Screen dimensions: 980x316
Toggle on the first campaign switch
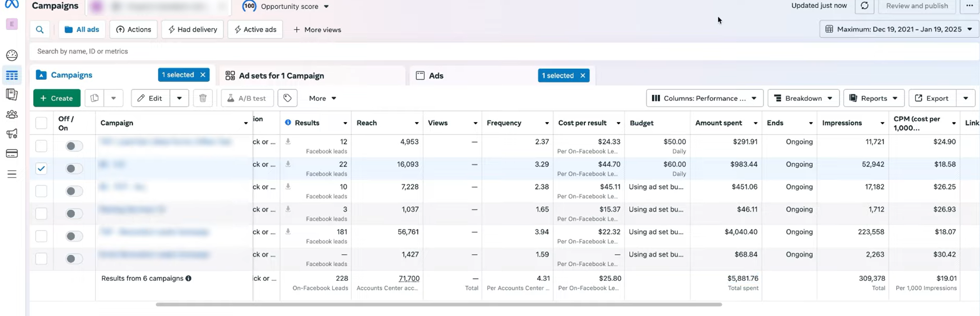74,146
